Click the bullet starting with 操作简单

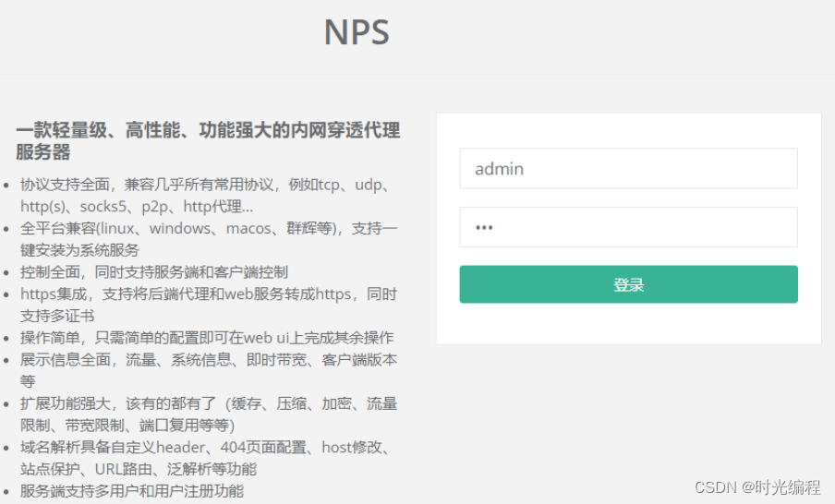[207, 338]
